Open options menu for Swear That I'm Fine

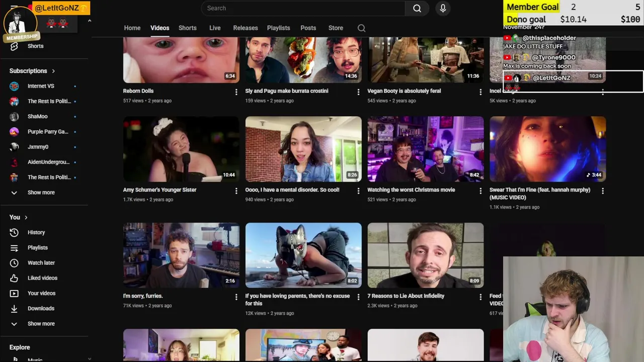[603, 191]
